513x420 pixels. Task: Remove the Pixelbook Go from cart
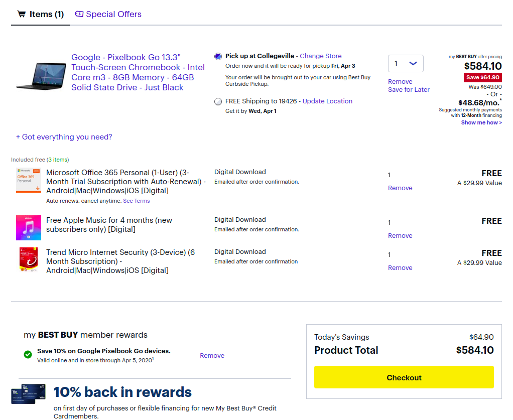400,81
